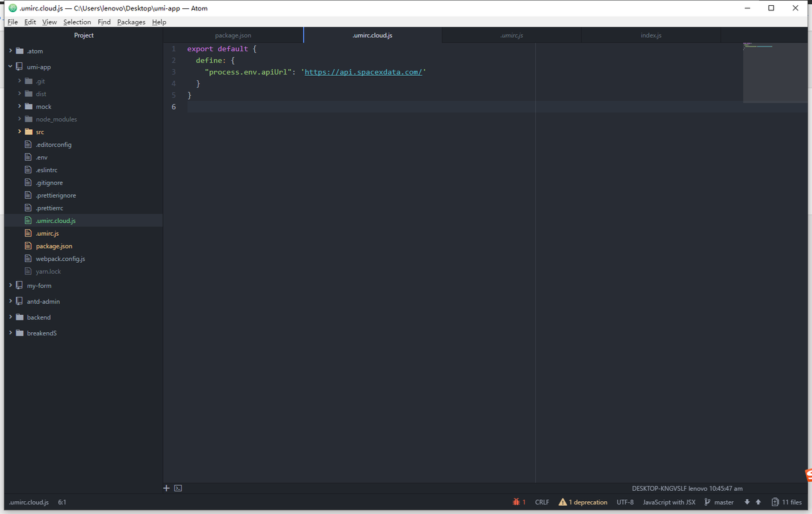Open the Edit menu
This screenshot has width=812, height=514.
click(x=30, y=22)
